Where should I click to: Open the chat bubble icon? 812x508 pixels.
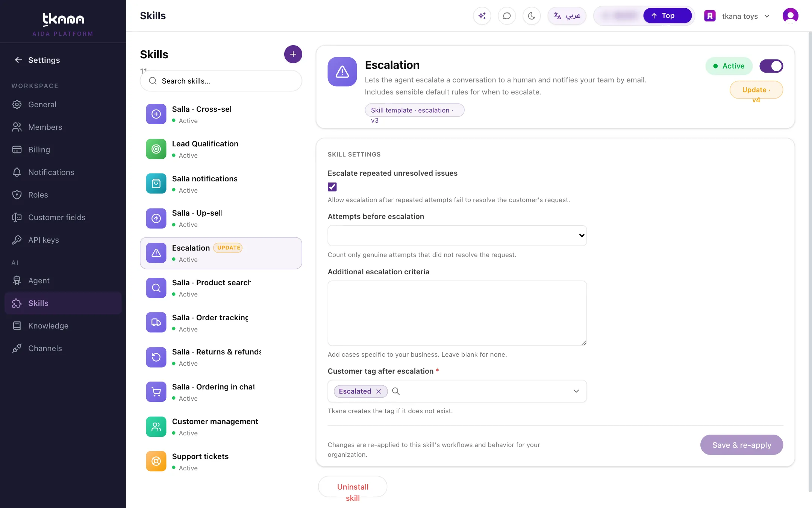click(x=507, y=16)
